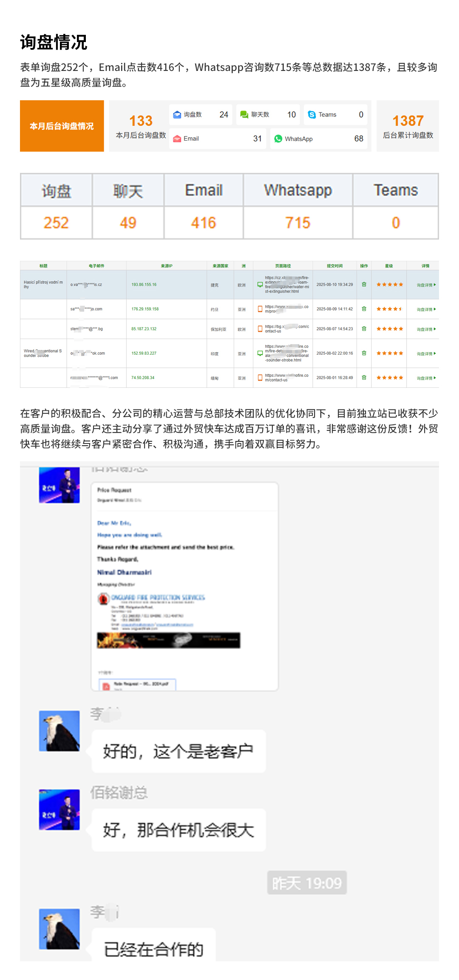
Task: Click the 聊天 value 49 in the summary table
Action: tap(128, 223)
